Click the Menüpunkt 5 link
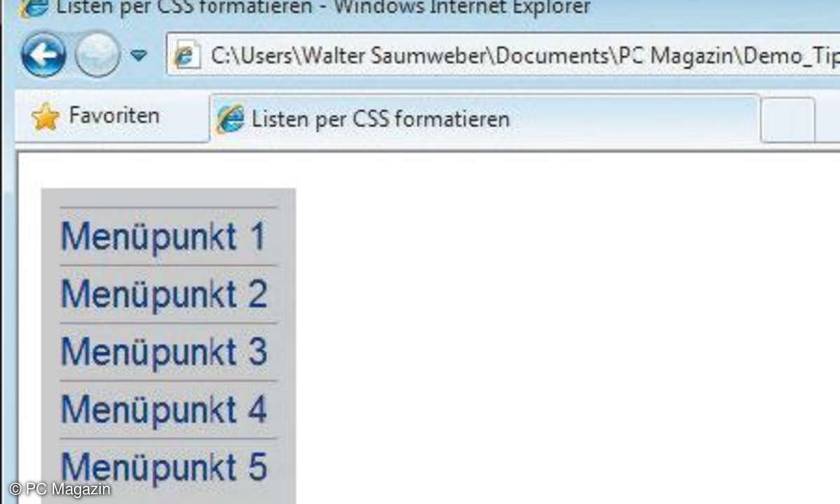The width and height of the screenshot is (840, 504). [163, 466]
